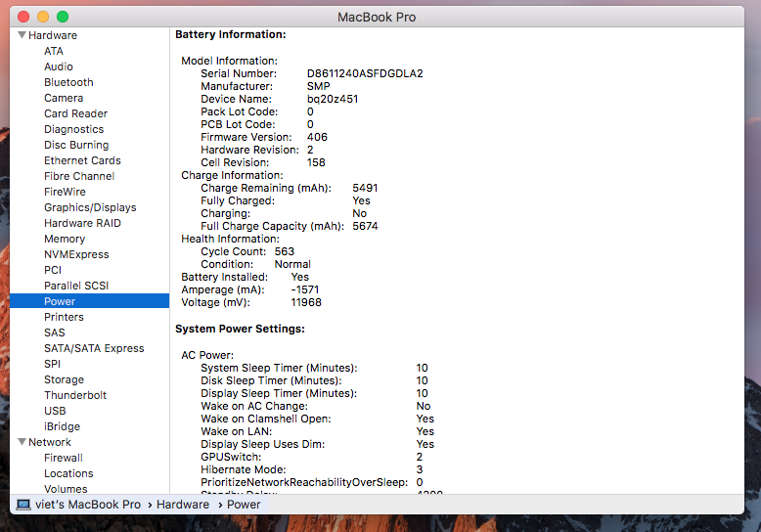Open Graphics/Displays information
This screenshot has width=761, height=532.
[90, 207]
